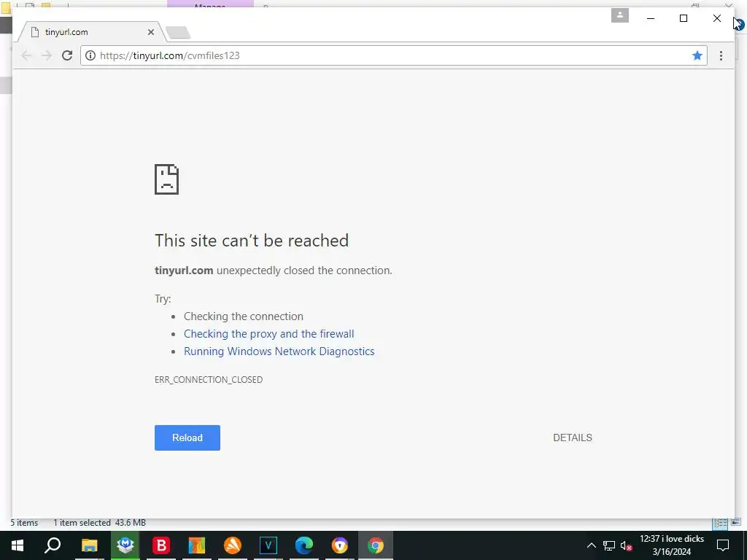Open Chrome three-dot menu
Screen dimensions: 747x560
pyautogui.click(x=721, y=55)
